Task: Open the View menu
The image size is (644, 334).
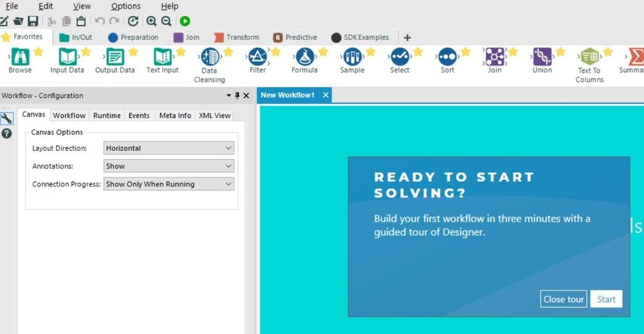Action: click(82, 6)
